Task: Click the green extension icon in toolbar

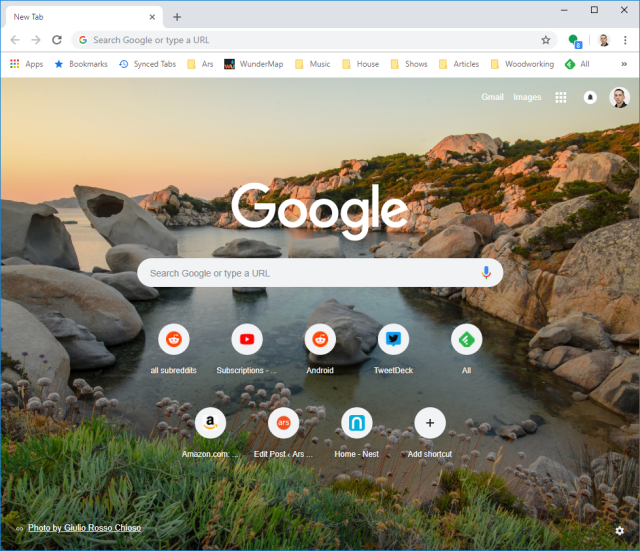Action: (x=574, y=40)
